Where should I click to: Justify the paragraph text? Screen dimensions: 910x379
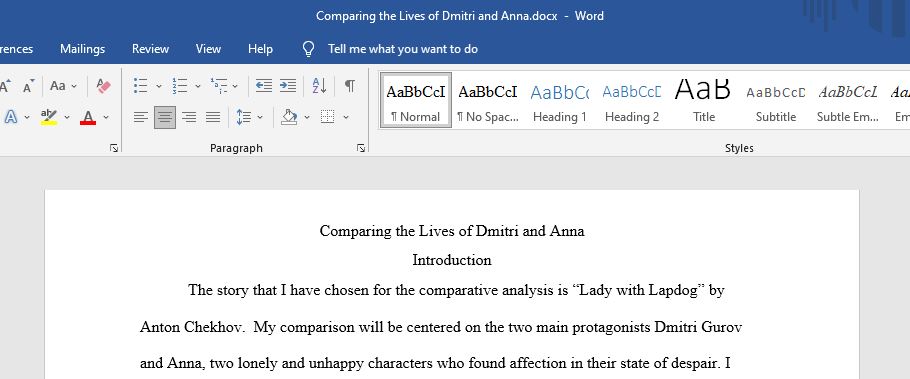pyautogui.click(x=213, y=117)
